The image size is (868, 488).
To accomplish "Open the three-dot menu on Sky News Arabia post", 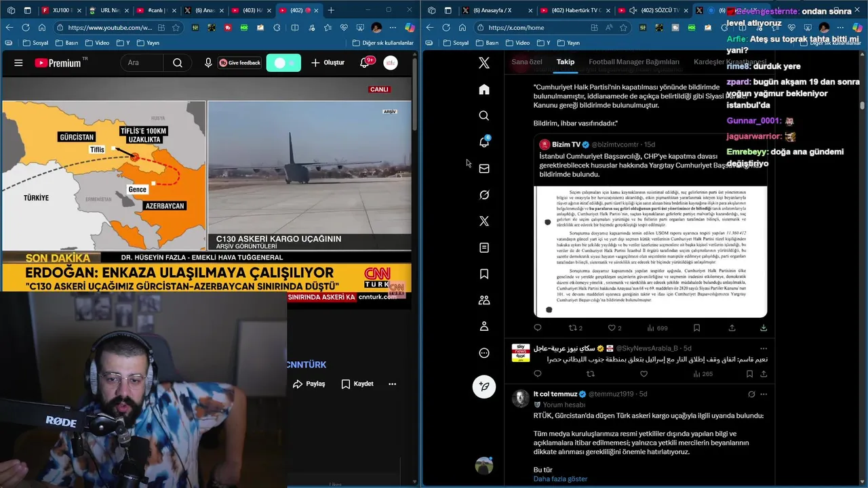I will 764,348.
